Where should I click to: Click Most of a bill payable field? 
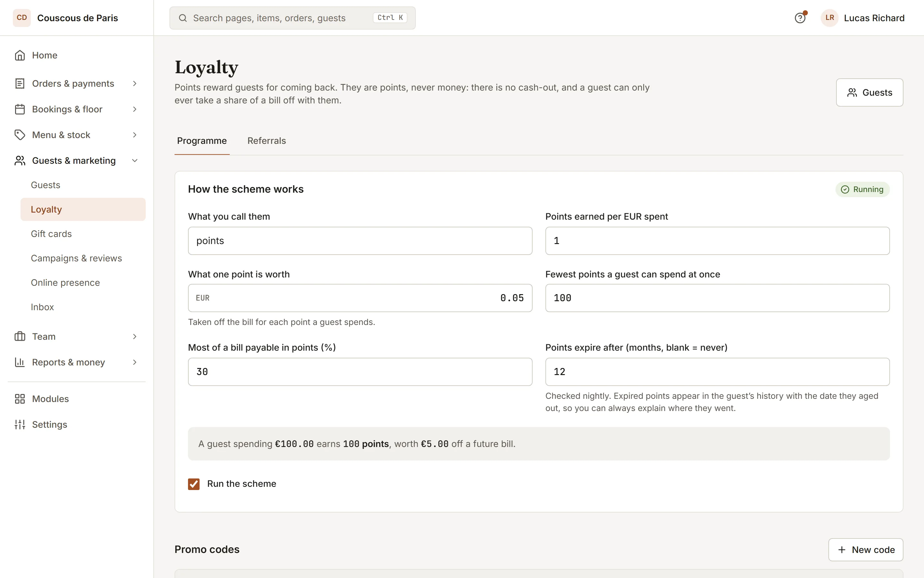pos(360,372)
